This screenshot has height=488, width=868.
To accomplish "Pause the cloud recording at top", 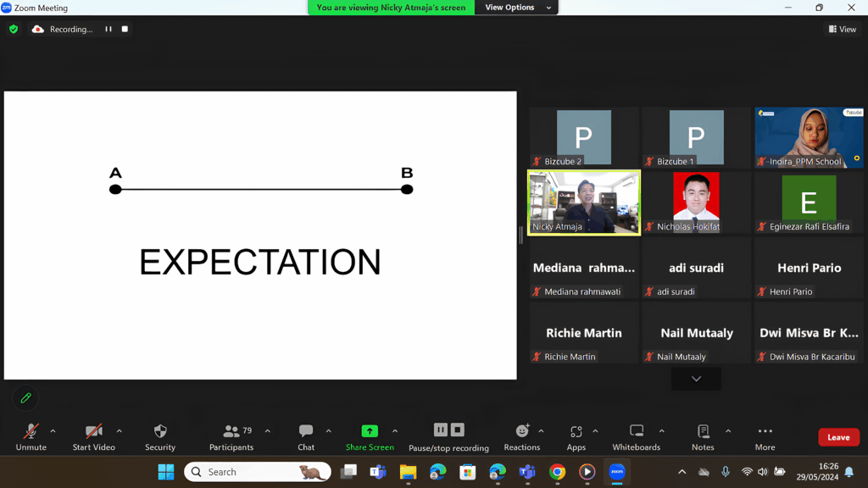I will pos(108,29).
